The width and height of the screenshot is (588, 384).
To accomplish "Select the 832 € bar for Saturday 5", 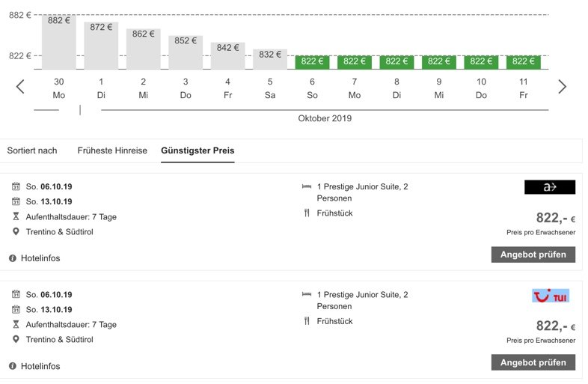I will point(270,58).
